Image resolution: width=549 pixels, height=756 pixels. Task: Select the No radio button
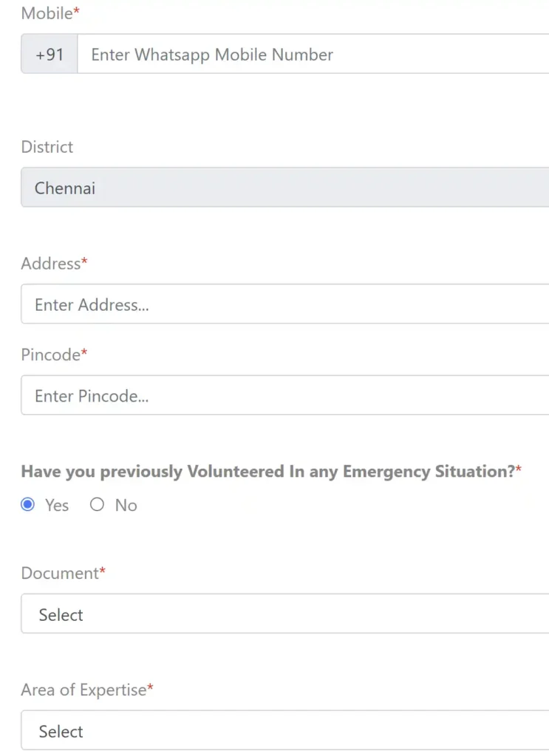pos(97,504)
